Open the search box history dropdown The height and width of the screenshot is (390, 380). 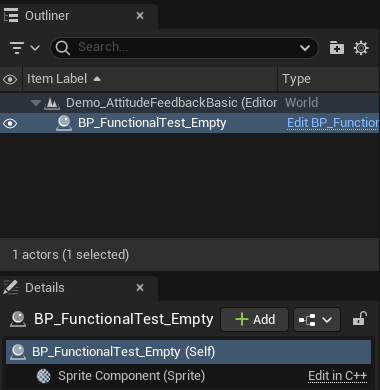[305, 48]
